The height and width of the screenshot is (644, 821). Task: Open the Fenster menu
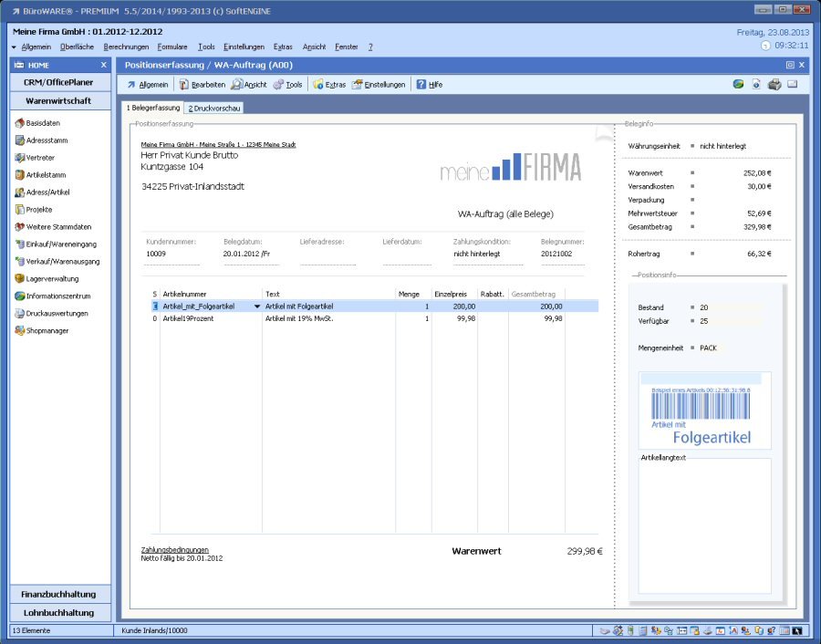click(346, 47)
